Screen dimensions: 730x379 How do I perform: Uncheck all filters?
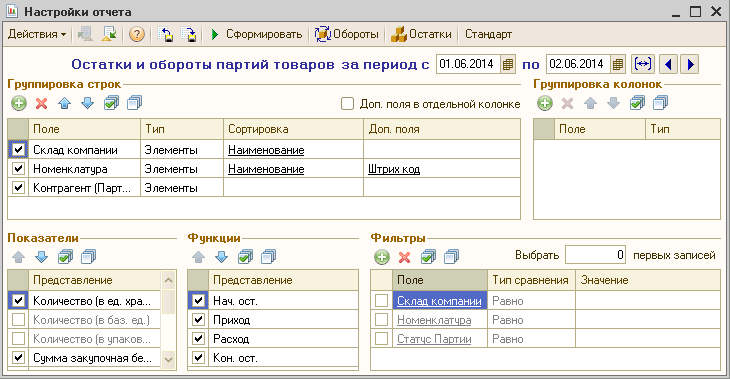coord(451,257)
